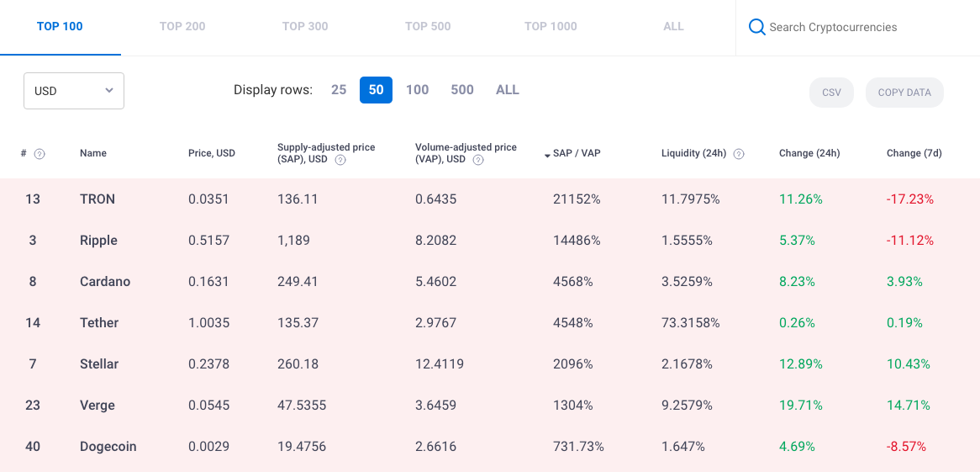Export table with CSV button
This screenshot has height=472, width=980.
(831, 93)
